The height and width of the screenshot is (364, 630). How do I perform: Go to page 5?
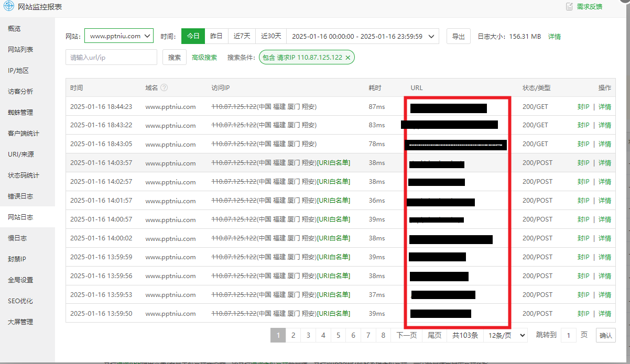[x=338, y=335]
